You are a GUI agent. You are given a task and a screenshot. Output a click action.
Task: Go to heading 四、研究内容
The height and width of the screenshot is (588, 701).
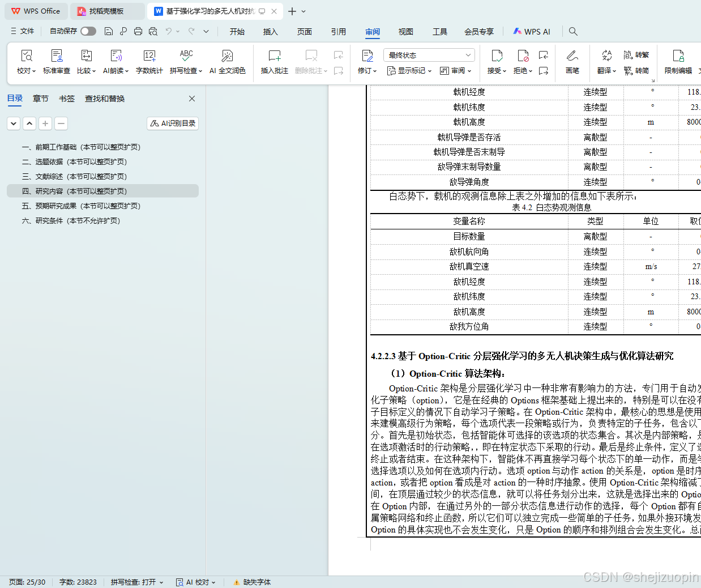102,191
